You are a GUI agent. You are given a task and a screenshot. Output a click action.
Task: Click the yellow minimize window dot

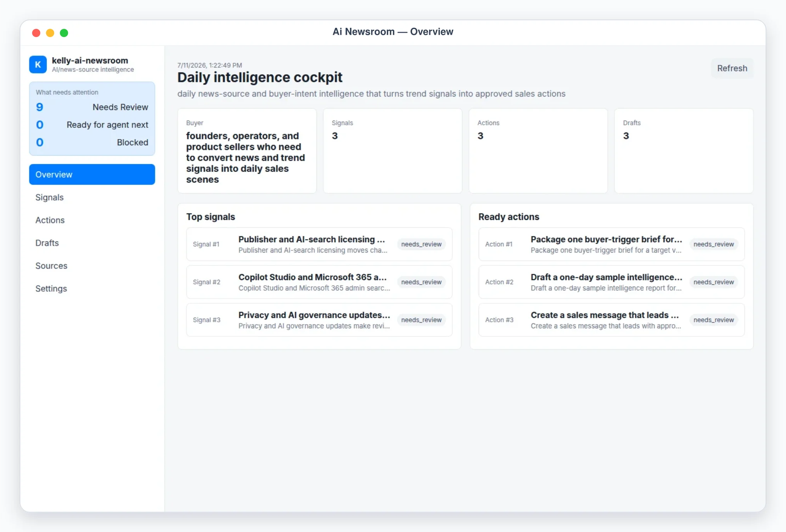(x=50, y=33)
